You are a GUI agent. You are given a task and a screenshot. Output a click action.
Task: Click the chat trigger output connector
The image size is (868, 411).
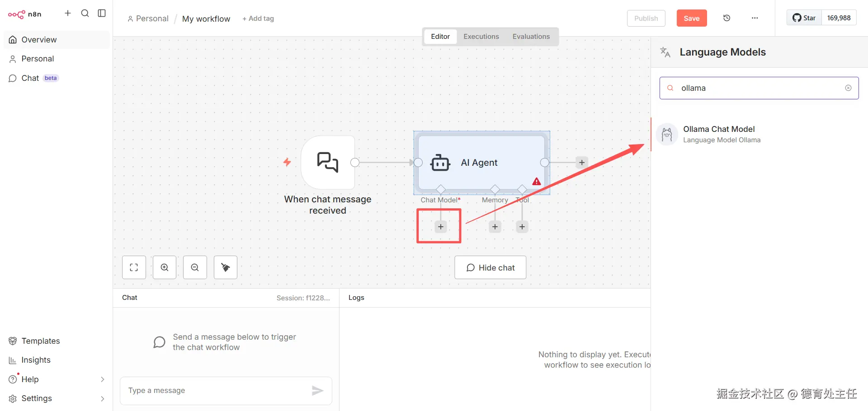pos(355,163)
